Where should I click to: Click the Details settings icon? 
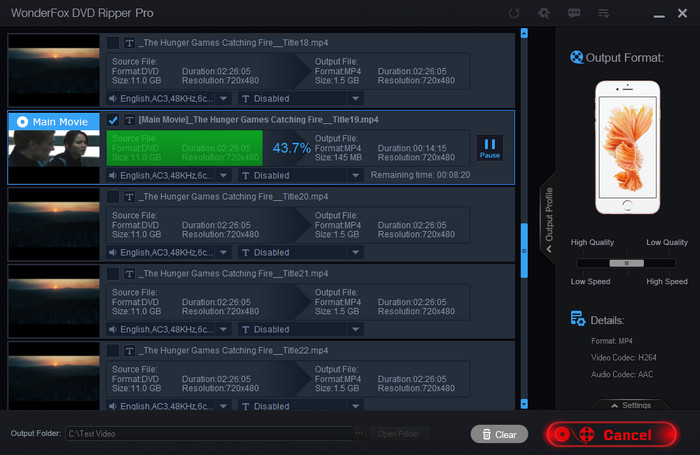point(578,318)
